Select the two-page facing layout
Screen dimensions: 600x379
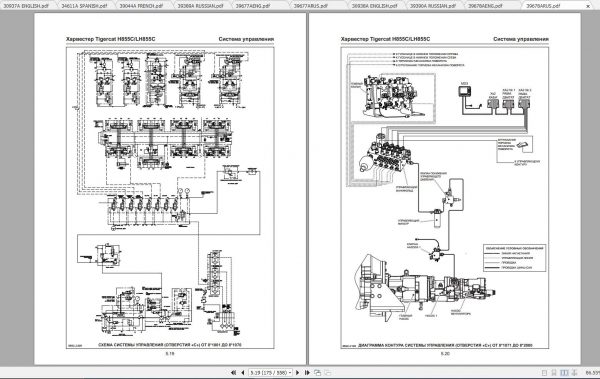point(564,373)
